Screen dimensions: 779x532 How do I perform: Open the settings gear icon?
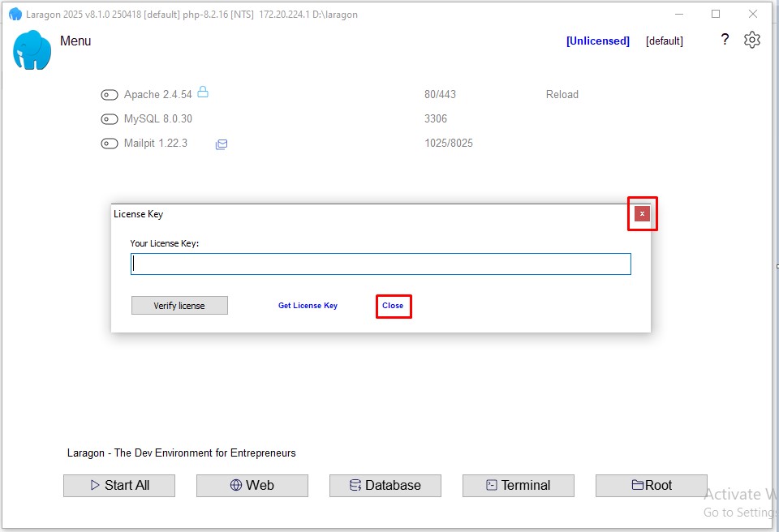[x=751, y=40]
